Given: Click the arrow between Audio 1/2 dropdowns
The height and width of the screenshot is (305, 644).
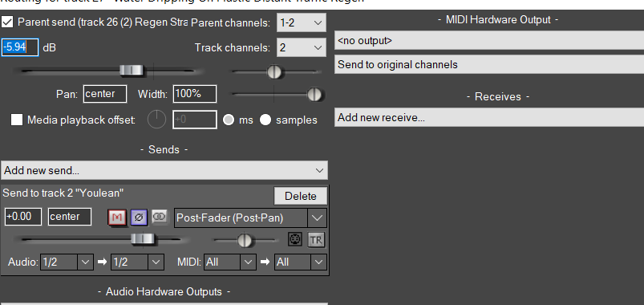Looking at the screenshot, I should click(x=102, y=262).
